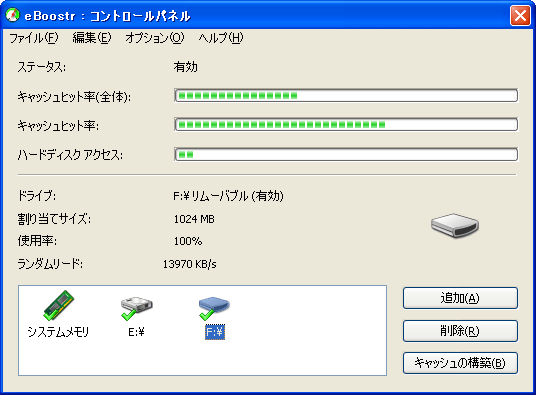
Task: Open the ファイル(F) menu
Action: pos(34,38)
